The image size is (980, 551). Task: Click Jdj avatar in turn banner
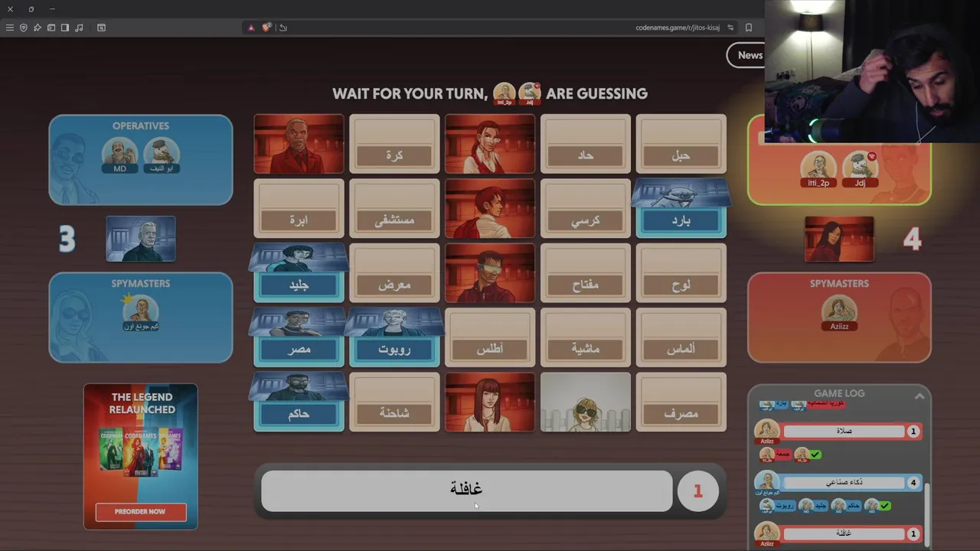530,93
